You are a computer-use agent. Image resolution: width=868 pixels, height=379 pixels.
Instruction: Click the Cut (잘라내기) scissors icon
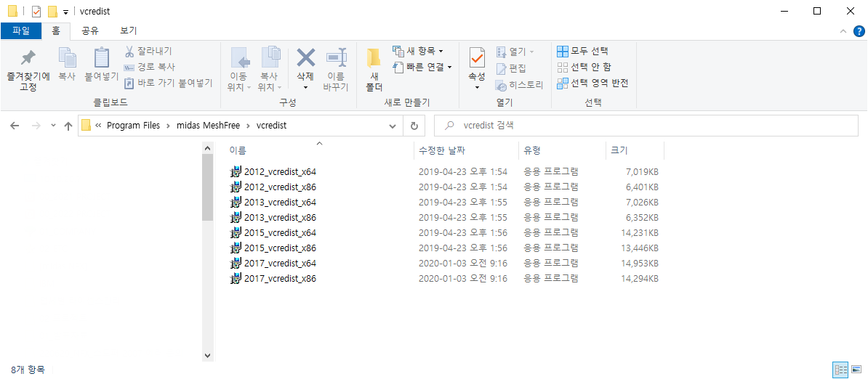click(129, 52)
